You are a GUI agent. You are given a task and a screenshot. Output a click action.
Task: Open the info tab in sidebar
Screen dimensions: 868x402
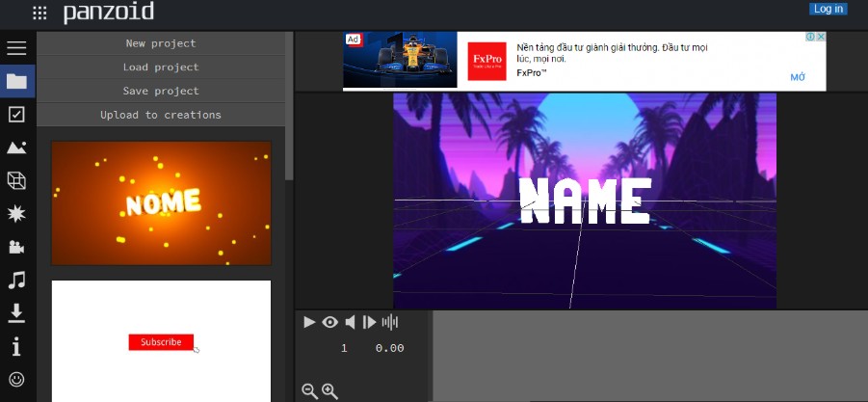[x=16, y=347]
